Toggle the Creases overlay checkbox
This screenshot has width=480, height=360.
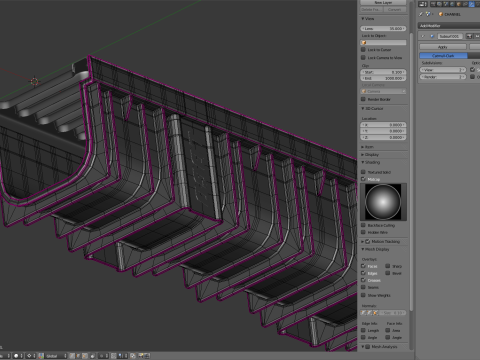click(363, 280)
